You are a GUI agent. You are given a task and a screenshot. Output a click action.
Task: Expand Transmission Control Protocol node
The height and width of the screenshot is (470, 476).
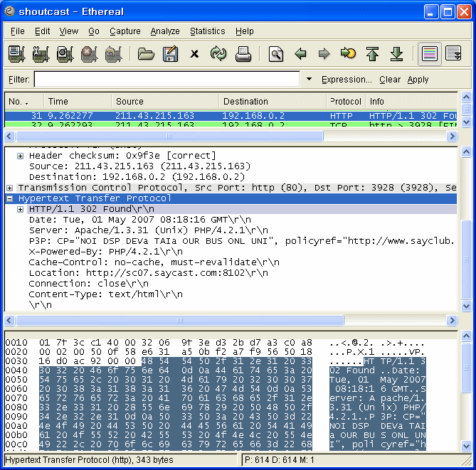coord(10,188)
